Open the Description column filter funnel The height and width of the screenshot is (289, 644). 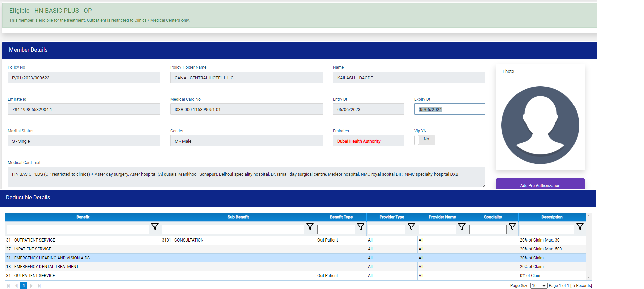[580, 227]
